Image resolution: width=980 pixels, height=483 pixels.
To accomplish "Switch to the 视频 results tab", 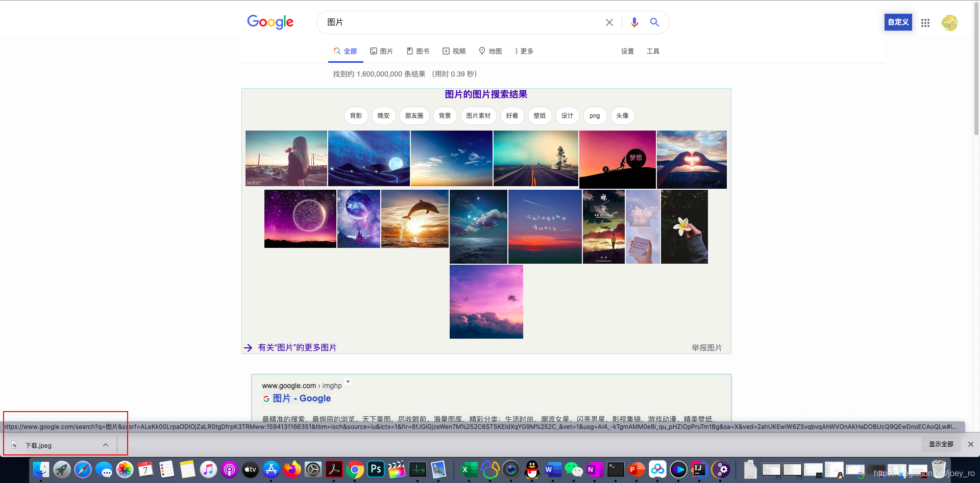I will pyautogui.click(x=454, y=51).
